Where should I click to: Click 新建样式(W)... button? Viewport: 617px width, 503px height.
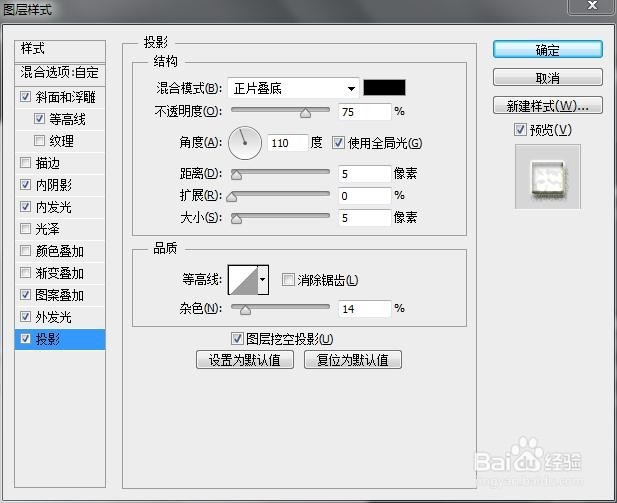[547, 105]
